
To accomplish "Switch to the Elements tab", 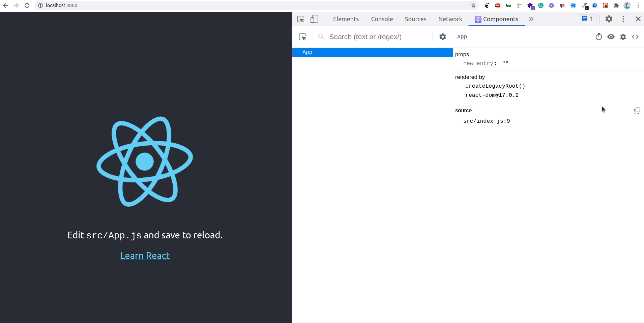I will 346,19.
